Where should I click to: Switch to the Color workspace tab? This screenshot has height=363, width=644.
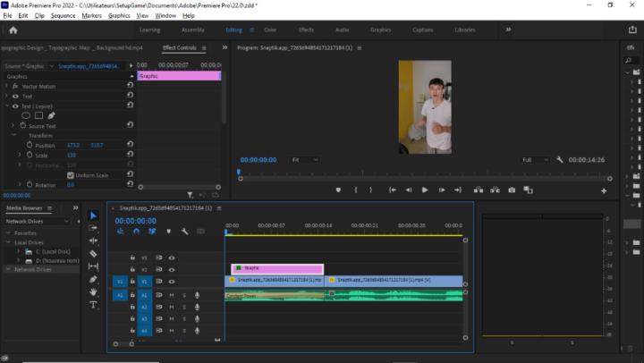270,30
